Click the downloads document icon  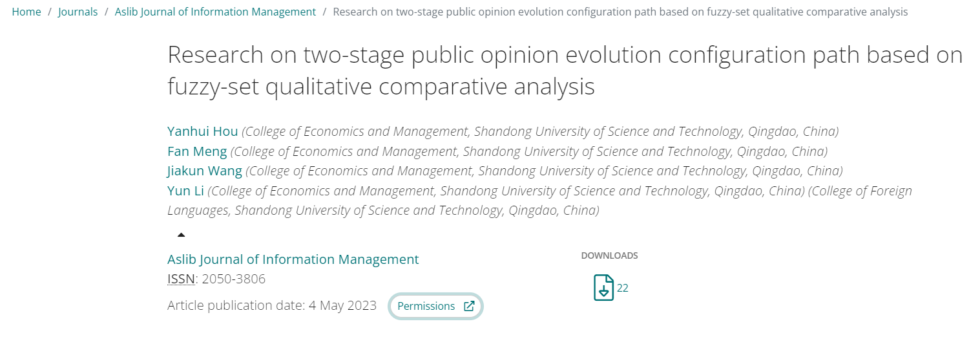tap(603, 288)
